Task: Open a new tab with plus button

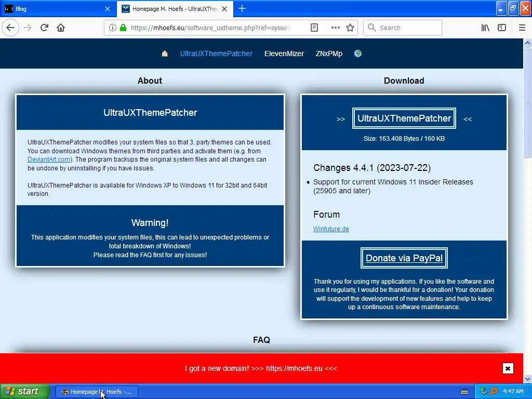Action: click(x=242, y=8)
